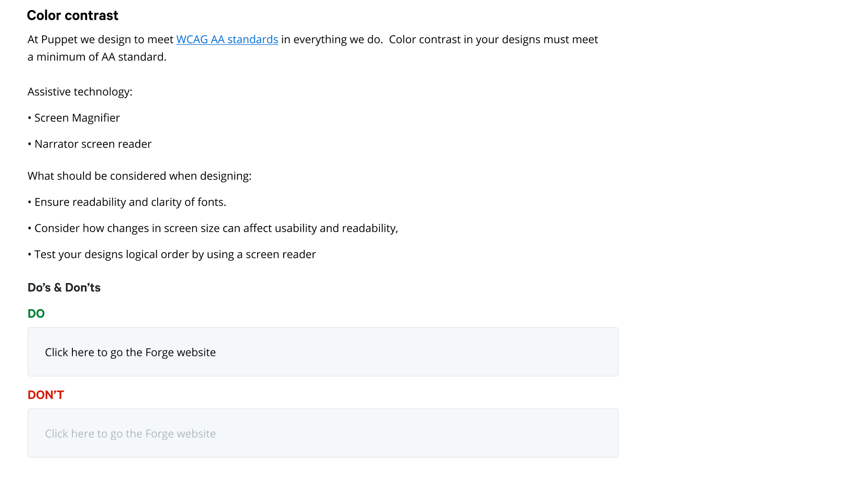
Task: Click "What should be considered when designing" text
Action: (139, 176)
